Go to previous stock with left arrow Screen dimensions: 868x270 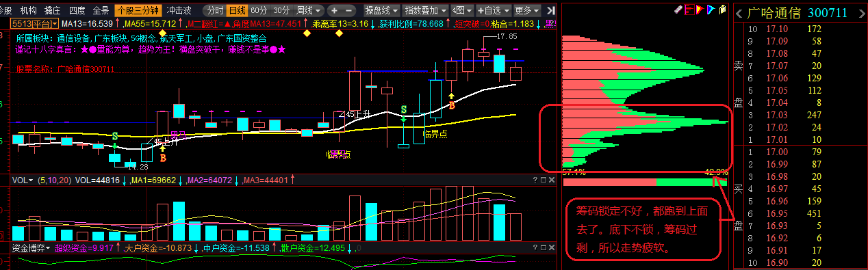[740, 13]
